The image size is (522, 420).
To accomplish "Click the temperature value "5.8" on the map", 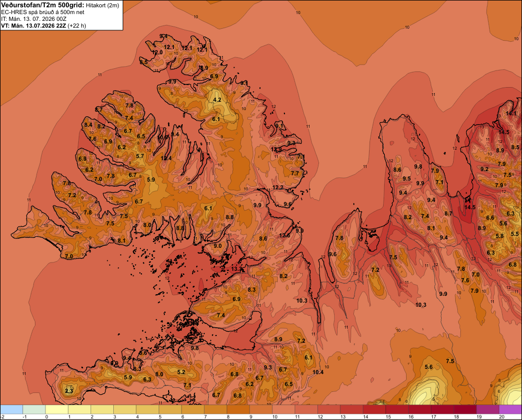I will pyautogui.click(x=500, y=236).
